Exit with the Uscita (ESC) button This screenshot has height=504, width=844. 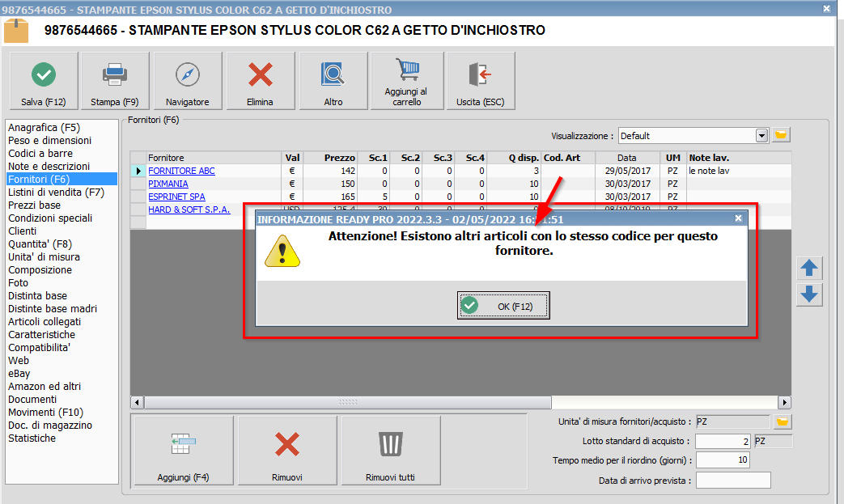point(480,81)
